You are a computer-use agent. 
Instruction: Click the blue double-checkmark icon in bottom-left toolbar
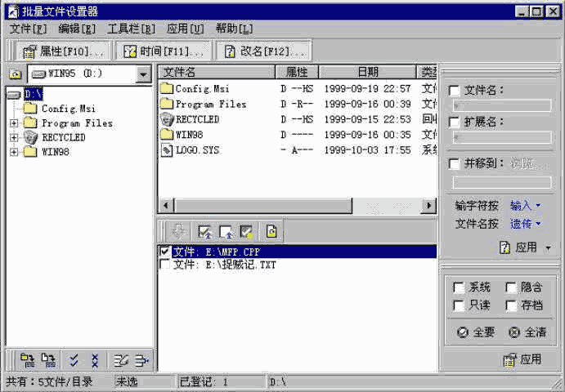74,359
